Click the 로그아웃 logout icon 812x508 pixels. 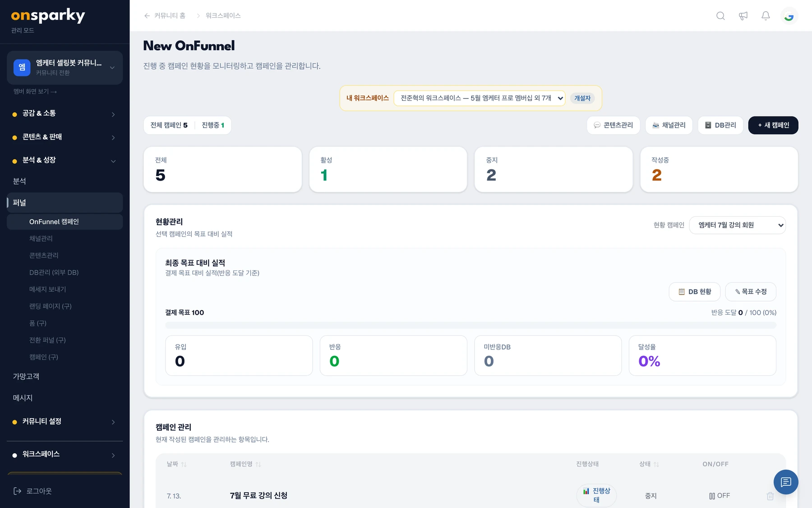pos(18,491)
